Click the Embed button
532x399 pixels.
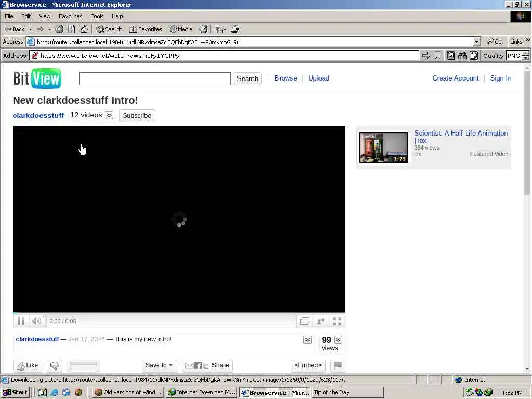click(308, 365)
